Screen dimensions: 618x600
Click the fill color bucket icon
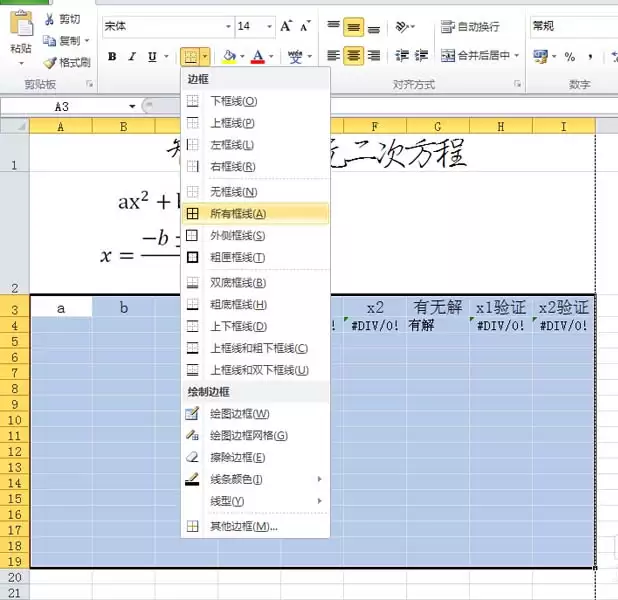tap(229, 57)
